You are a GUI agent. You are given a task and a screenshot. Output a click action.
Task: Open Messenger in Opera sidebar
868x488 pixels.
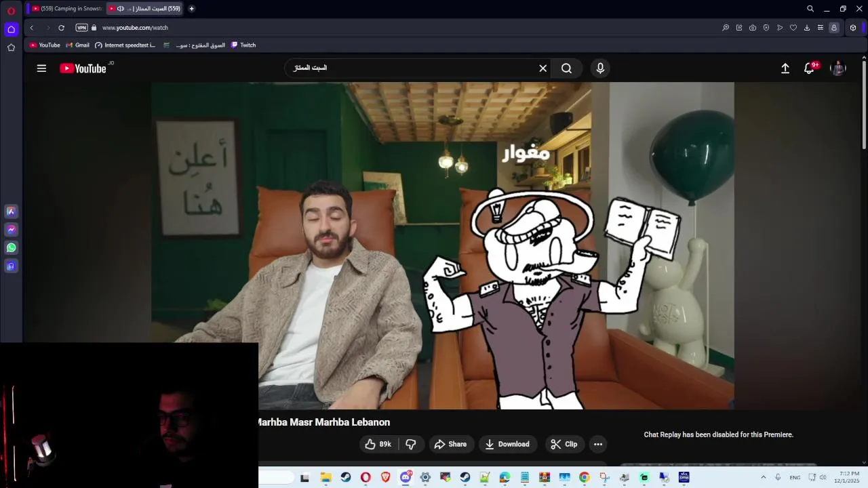11,230
